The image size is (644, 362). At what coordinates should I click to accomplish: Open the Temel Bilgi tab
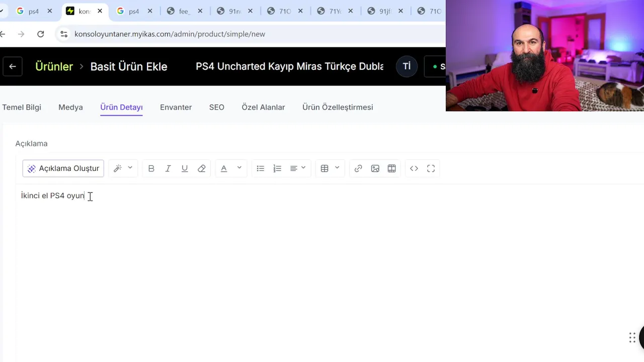click(x=22, y=107)
